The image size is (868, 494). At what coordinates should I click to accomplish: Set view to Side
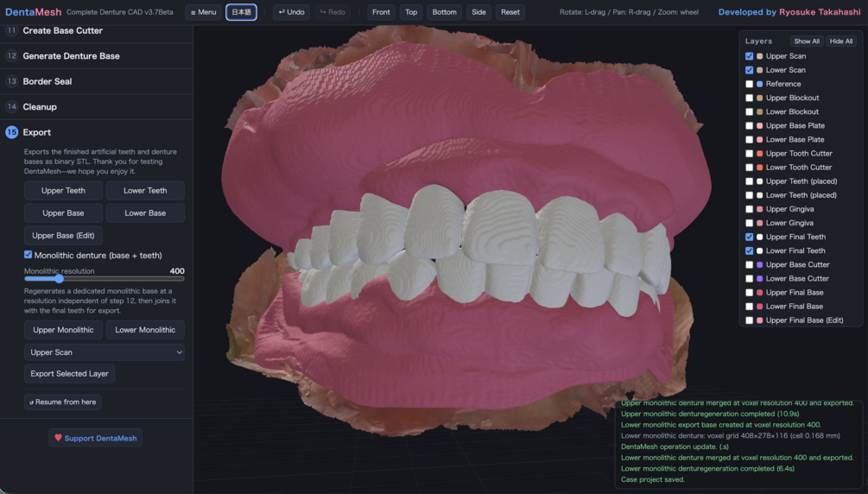(x=478, y=12)
